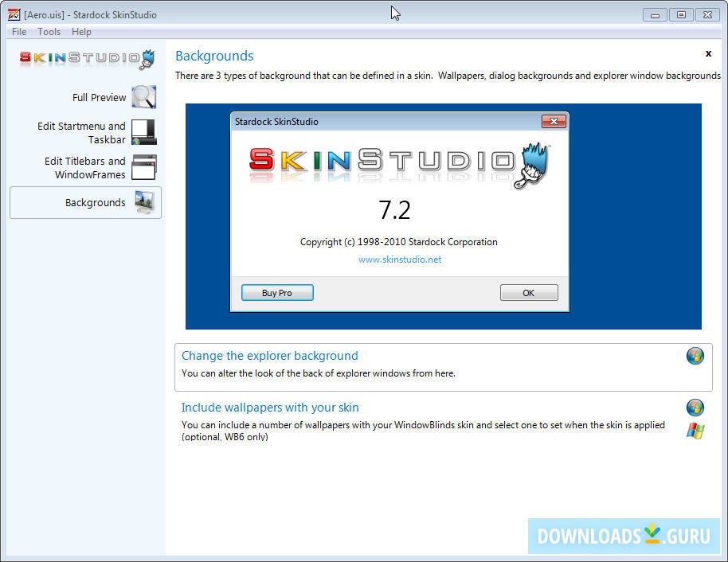Close the Stardock SkinStudio about dialog
This screenshot has height=562, width=728.
(554, 122)
